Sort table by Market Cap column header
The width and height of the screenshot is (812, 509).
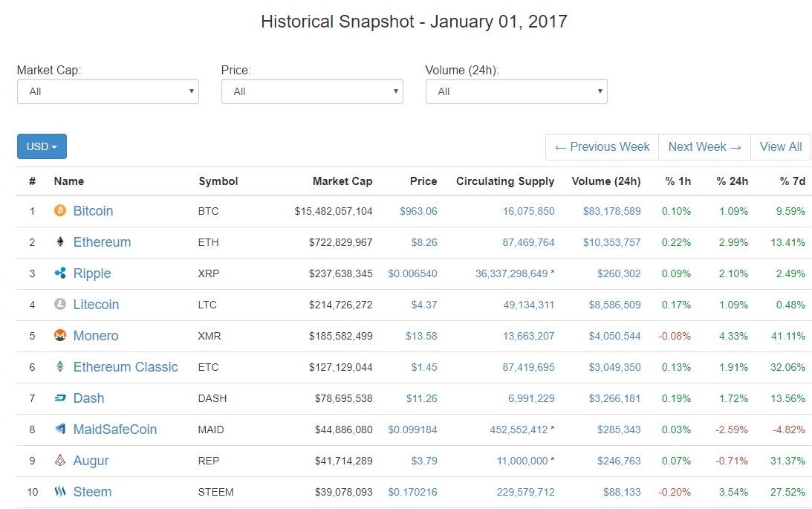[x=342, y=181]
